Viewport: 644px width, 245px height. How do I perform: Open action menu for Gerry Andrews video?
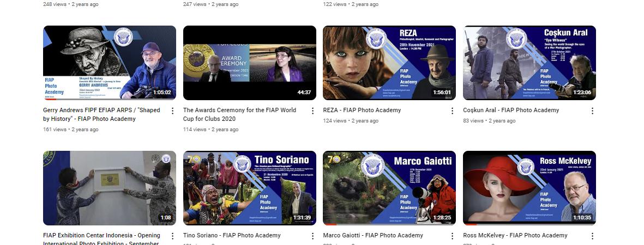[x=172, y=111]
